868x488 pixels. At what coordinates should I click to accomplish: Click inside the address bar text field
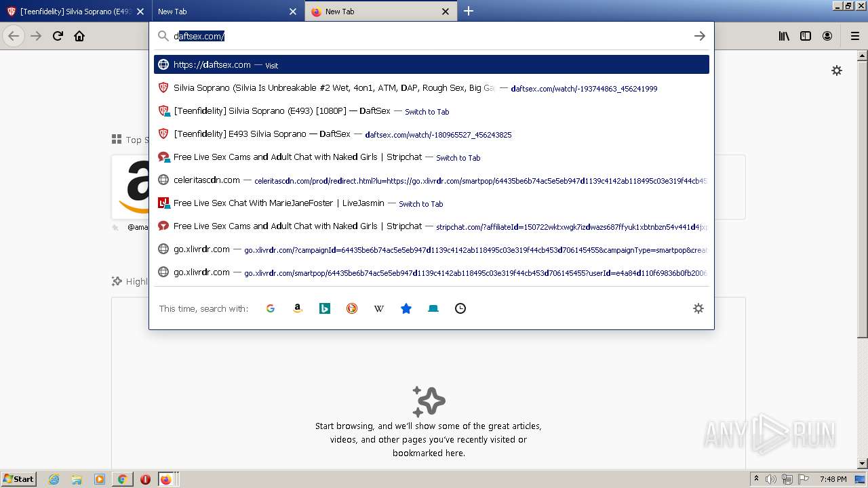(431, 36)
